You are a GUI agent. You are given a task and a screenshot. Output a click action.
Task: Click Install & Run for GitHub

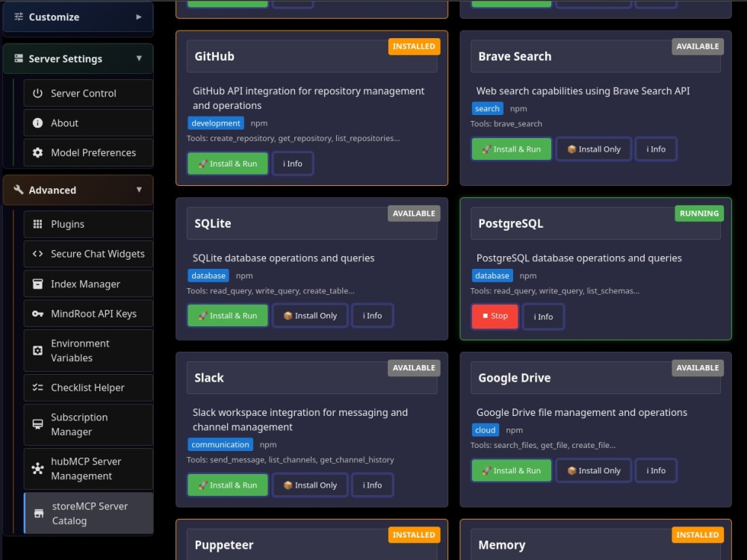coord(228,164)
